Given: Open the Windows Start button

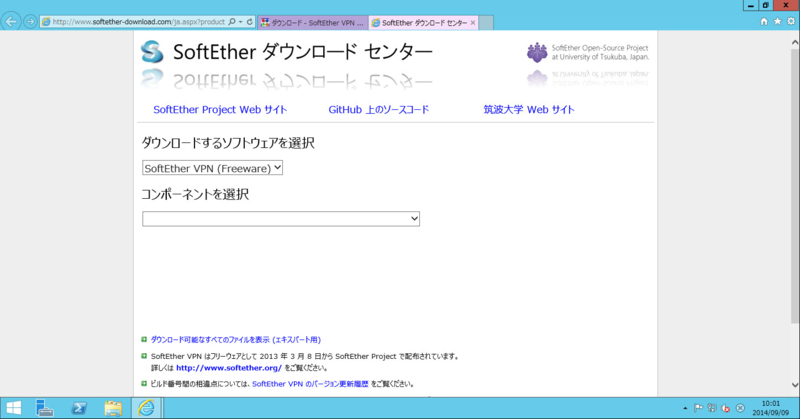Looking at the screenshot, I should 14,408.
